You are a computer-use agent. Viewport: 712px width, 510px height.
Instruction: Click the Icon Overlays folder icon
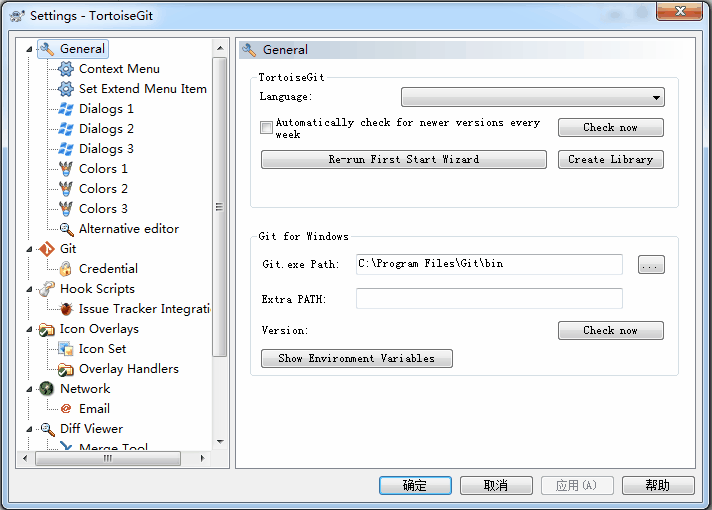[47, 329]
